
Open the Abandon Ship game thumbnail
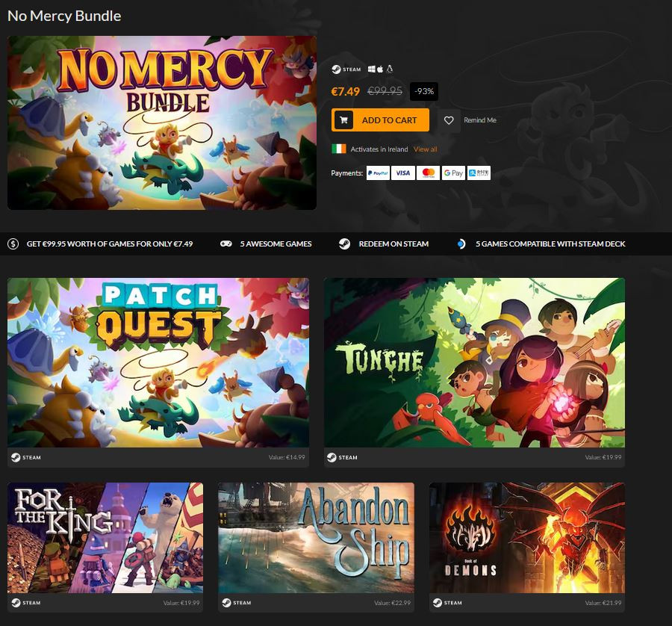pos(317,538)
